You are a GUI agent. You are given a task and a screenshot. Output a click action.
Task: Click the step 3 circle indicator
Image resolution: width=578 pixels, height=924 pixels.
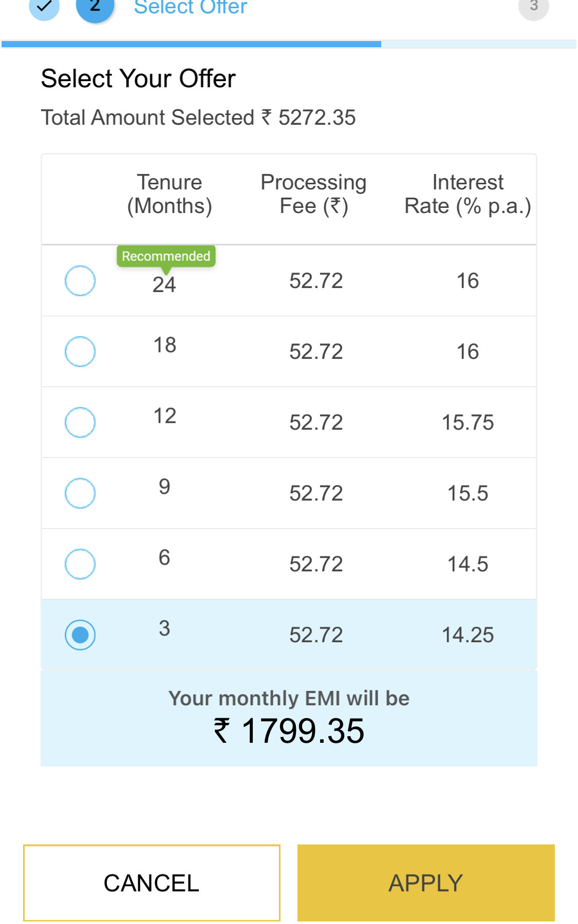[534, 6]
